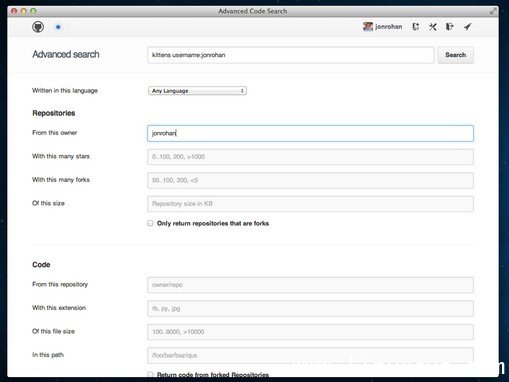509x382 pixels.
Task: Check Only return repositories that are forks
Action: pyautogui.click(x=150, y=223)
